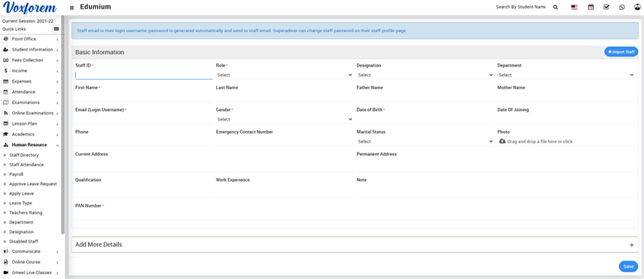Toggle sidebar with hamburger menu icon

click(x=71, y=8)
